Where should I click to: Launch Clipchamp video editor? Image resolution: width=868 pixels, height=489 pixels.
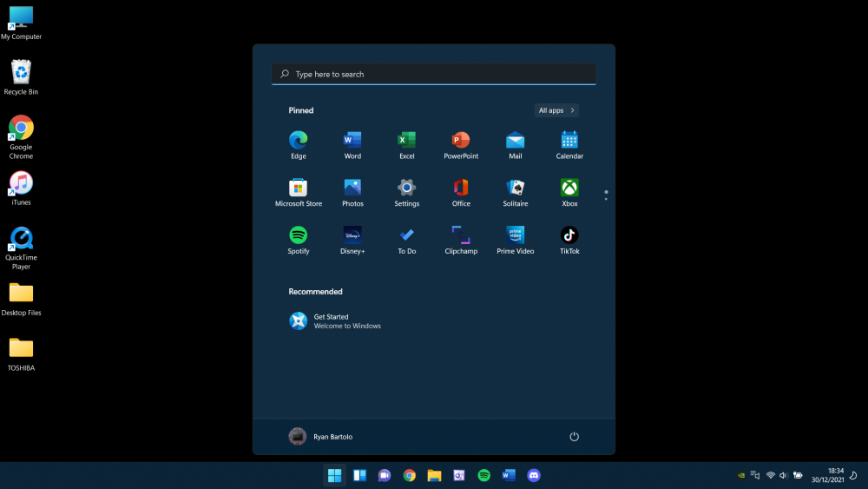coord(461,241)
